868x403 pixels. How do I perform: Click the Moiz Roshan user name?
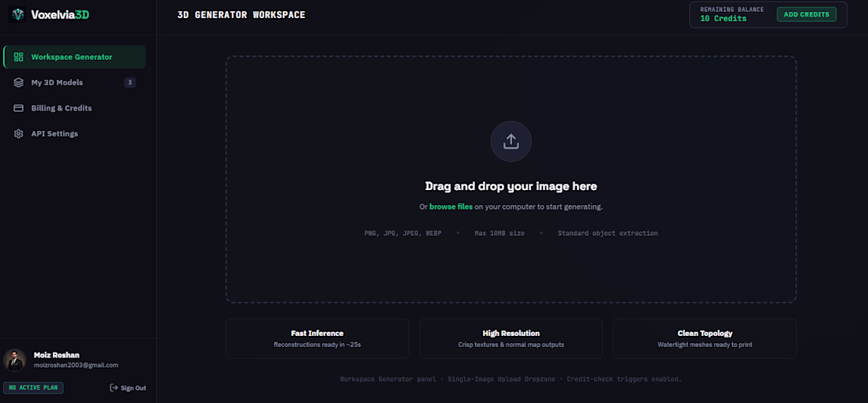(x=57, y=355)
